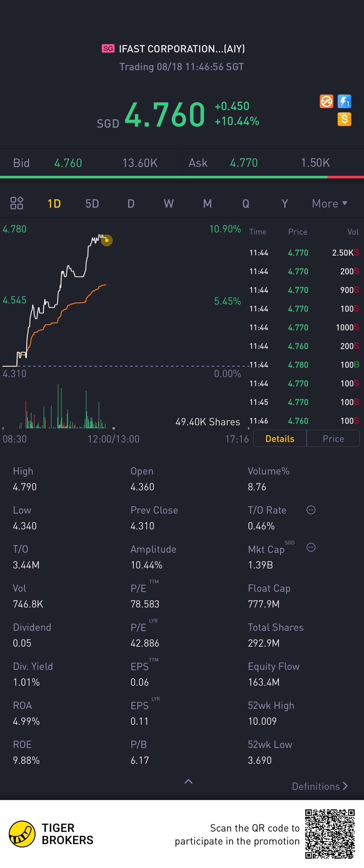Select the 1D chart period

[54, 204]
